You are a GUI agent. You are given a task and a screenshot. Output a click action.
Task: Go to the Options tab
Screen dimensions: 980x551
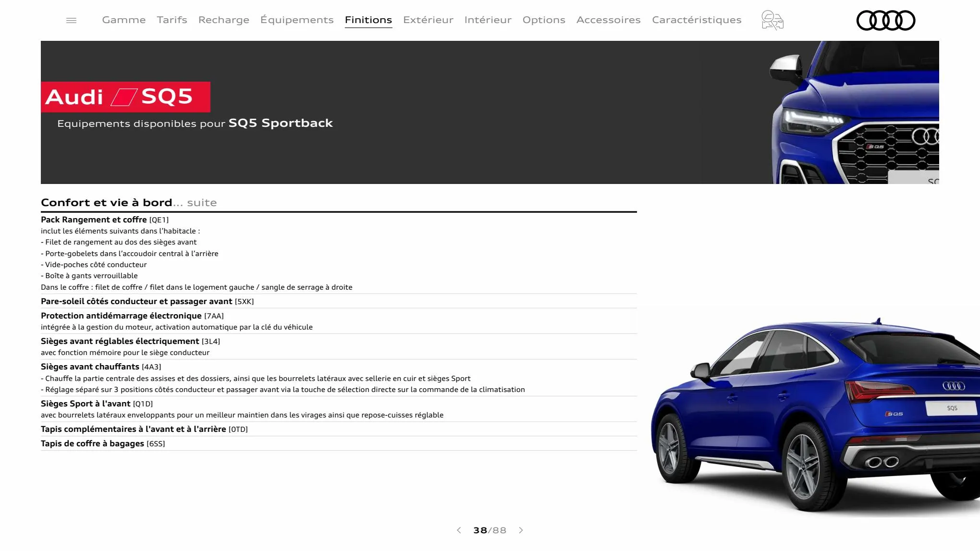(544, 20)
